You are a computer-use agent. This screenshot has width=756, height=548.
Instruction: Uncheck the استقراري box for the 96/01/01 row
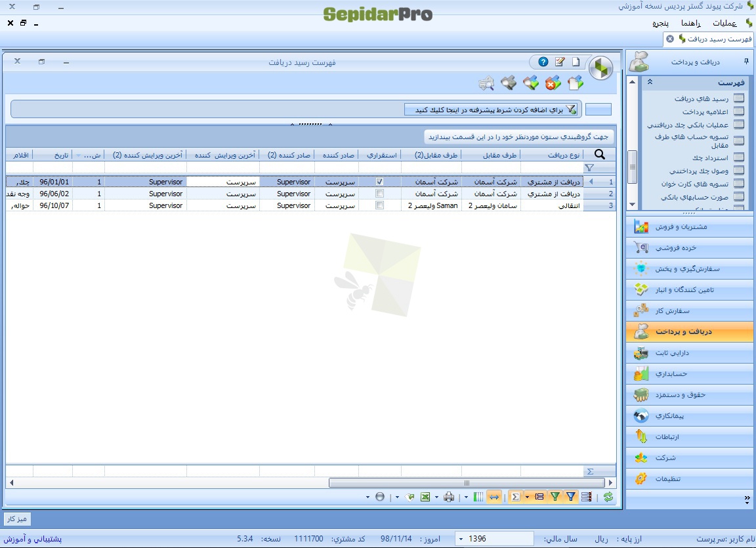coord(380,182)
